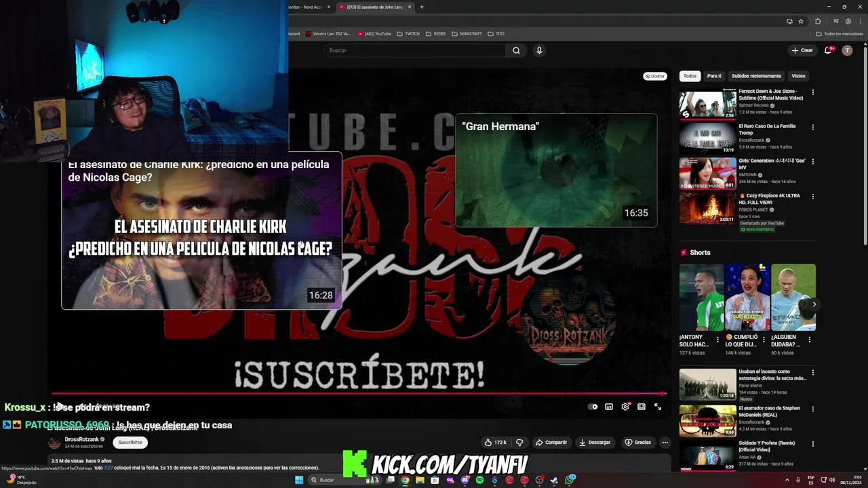Open the DrossRotzank channel name link
Screen dimensions: 868x488
click(81, 439)
